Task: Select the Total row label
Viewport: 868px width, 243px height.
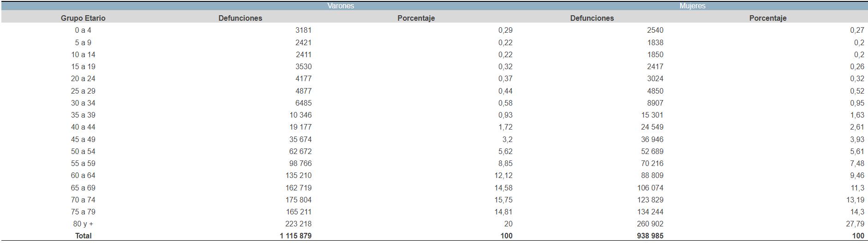Action: pyautogui.click(x=83, y=236)
